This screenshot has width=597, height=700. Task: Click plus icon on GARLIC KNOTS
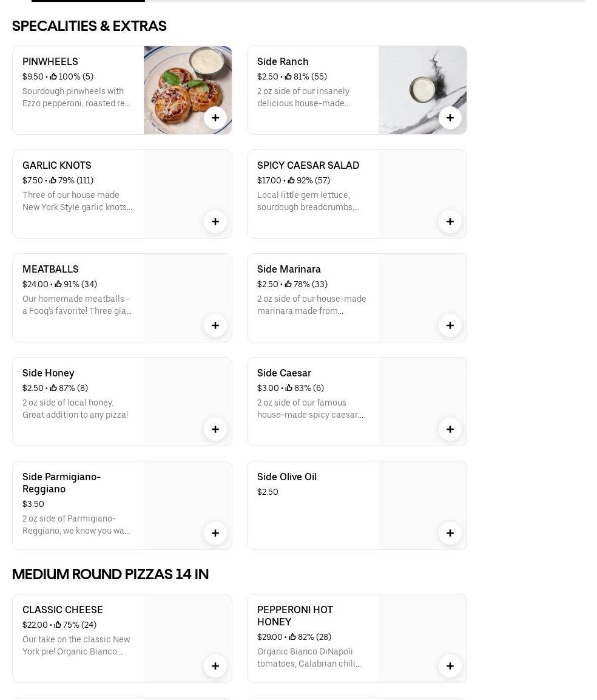215,222
